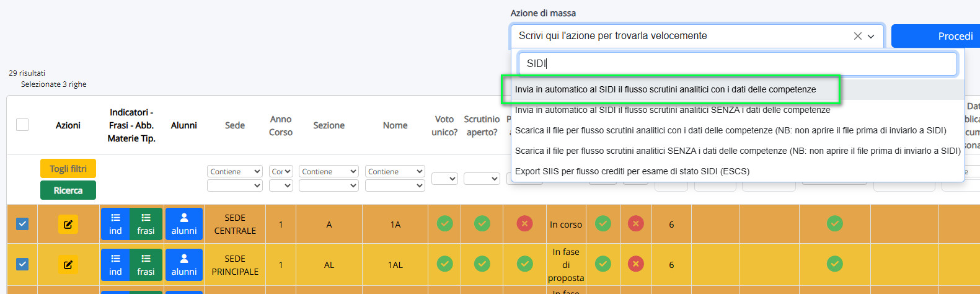Toggle the select-all checkbox in table header
The image size is (980, 294).
(x=22, y=125)
